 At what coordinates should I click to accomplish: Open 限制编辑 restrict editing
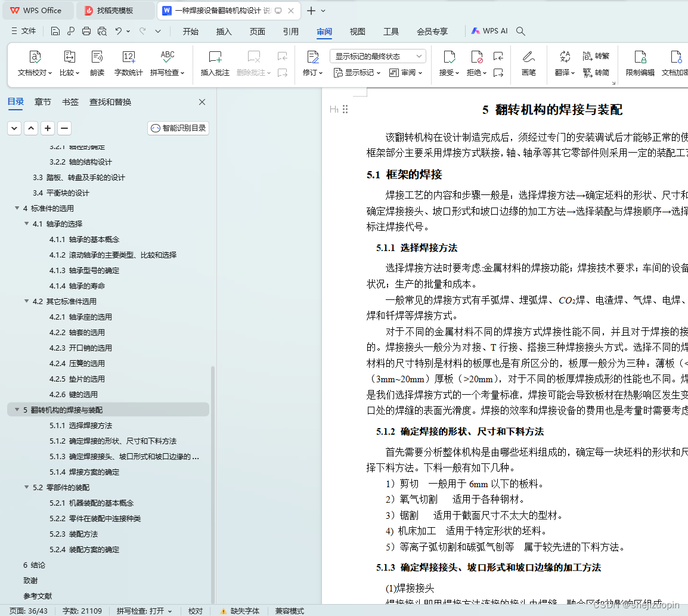[640, 63]
